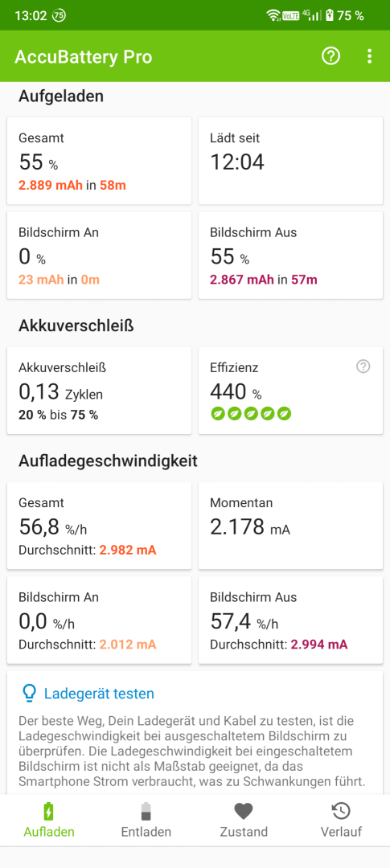Tap the Momentan 2.178 mA card
390x868 pixels.
coord(290,526)
